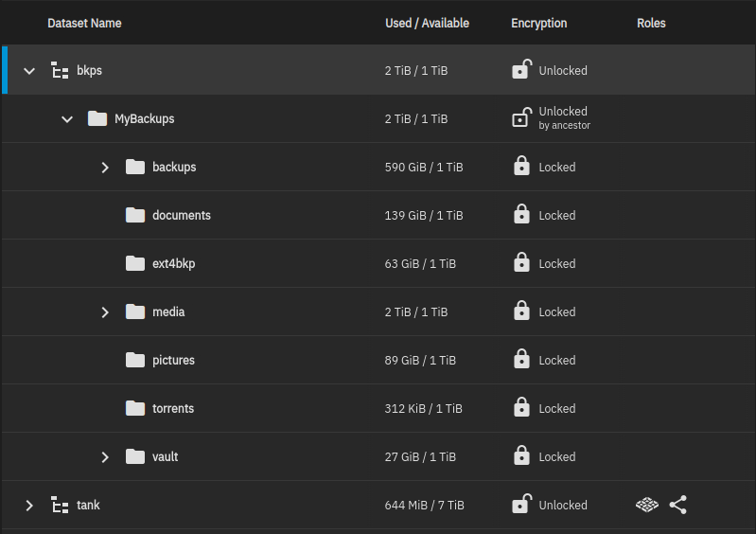Expand the vault dataset
This screenshot has width=756, height=534.
click(x=105, y=456)
